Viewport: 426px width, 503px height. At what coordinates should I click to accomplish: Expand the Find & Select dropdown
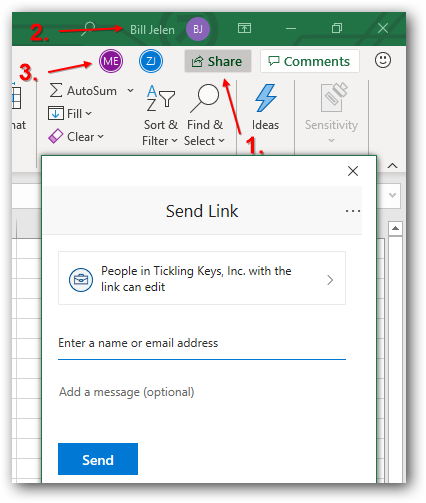(205, 115)
